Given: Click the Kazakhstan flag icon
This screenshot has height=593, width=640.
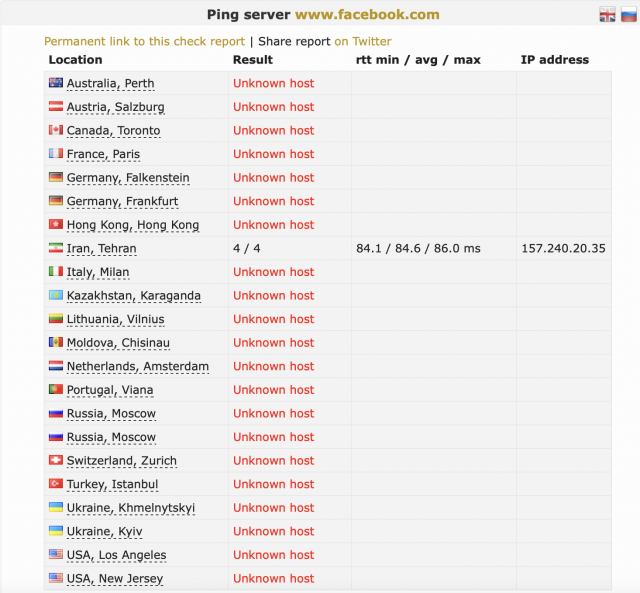Looking at the screenshot, I should (x=56, y=295).
